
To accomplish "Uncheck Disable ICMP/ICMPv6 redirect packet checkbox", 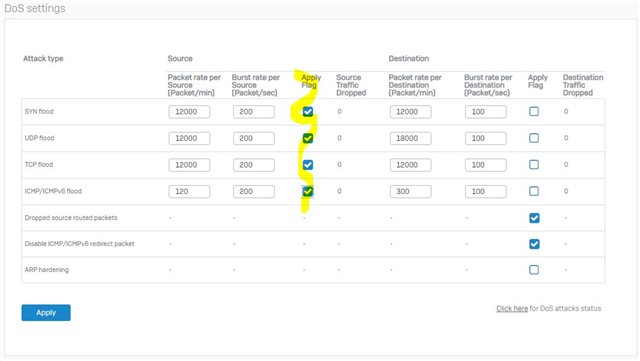I will [534, 244].
